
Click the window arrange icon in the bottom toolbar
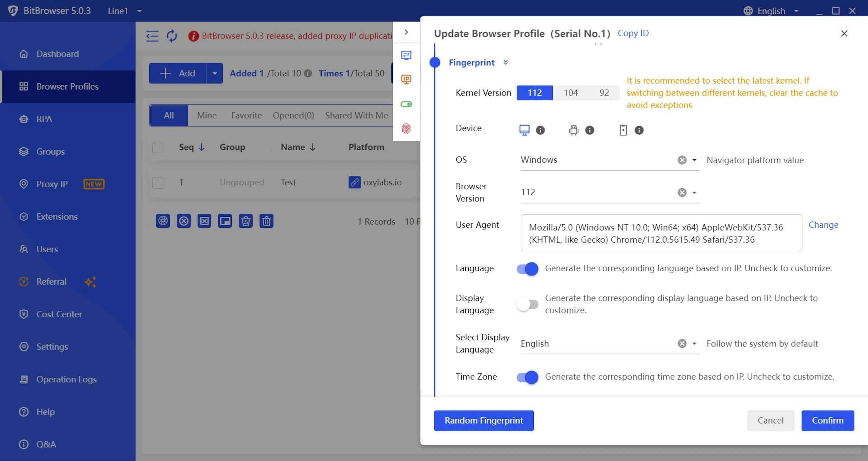[x=225, y=221]
